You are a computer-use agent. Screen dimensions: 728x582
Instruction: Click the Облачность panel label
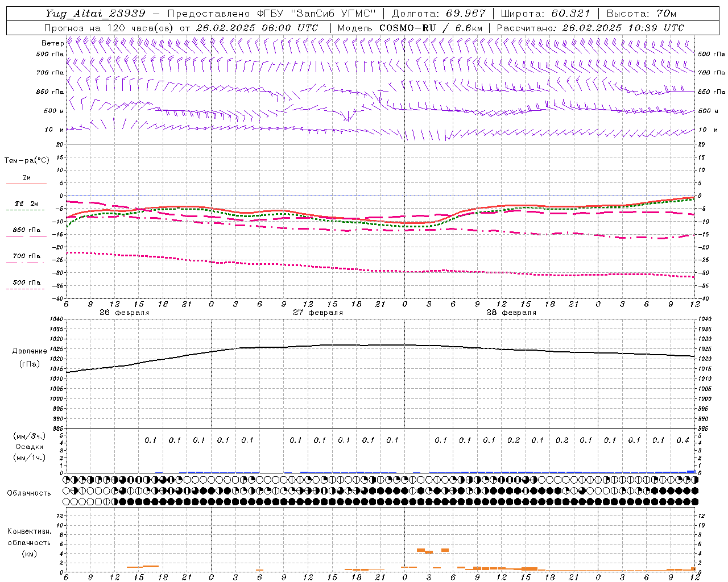coord(29,493)
